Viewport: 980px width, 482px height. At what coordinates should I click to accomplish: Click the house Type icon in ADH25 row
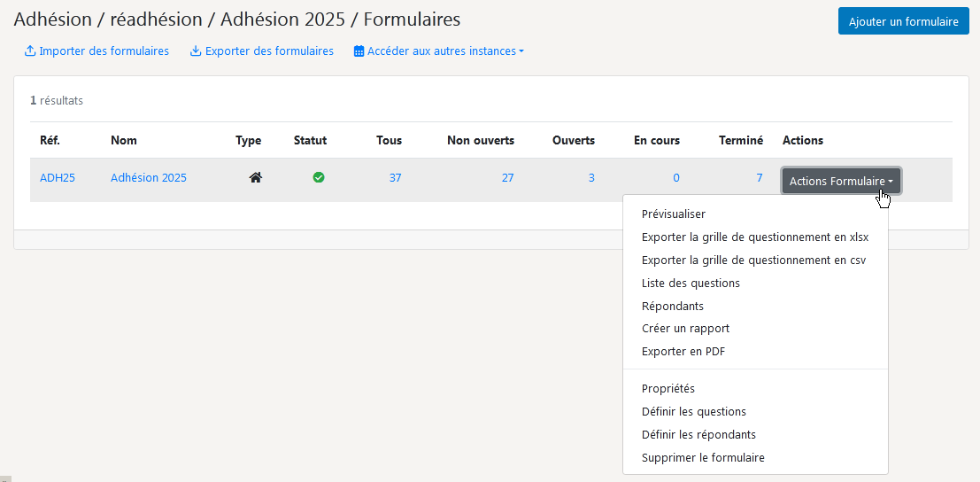click(x=255, y=177)
